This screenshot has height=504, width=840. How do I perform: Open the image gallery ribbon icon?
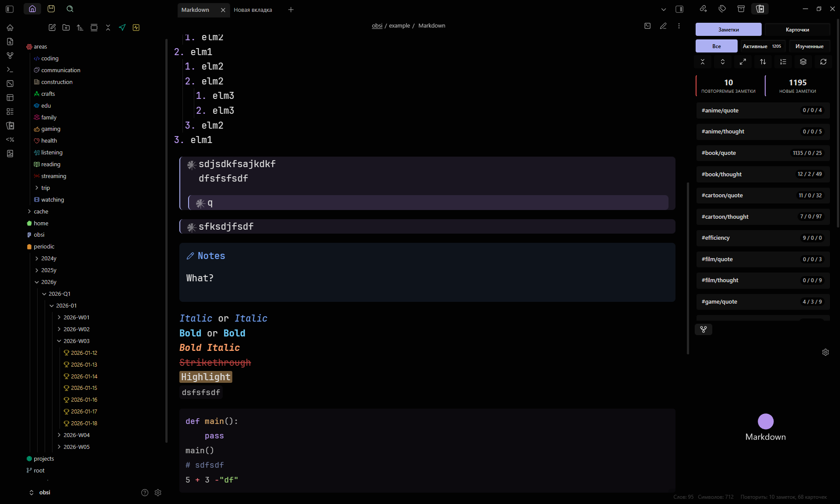click(10, 154)
